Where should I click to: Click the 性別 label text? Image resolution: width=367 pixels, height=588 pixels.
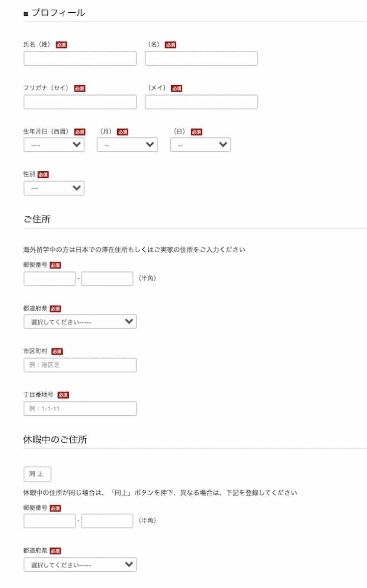(29, 174)
